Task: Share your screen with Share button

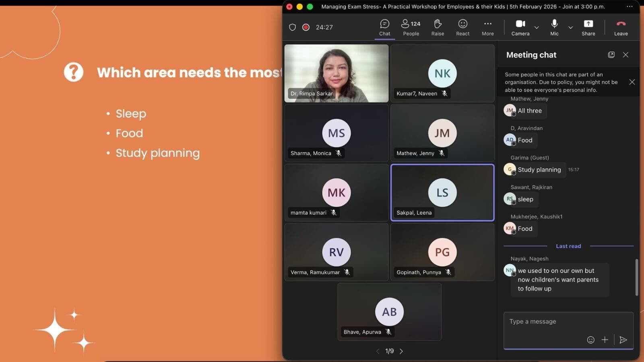Action: click(x=588, y=28)
